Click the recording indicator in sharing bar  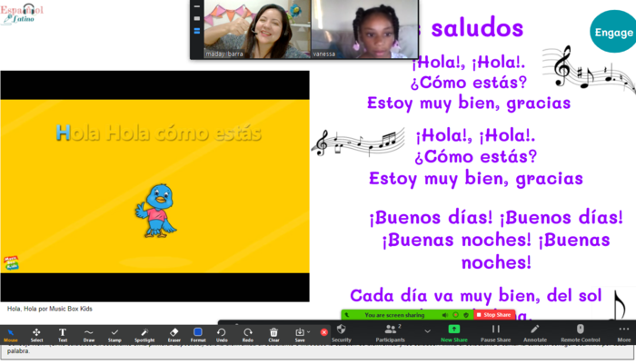[455, 315]
